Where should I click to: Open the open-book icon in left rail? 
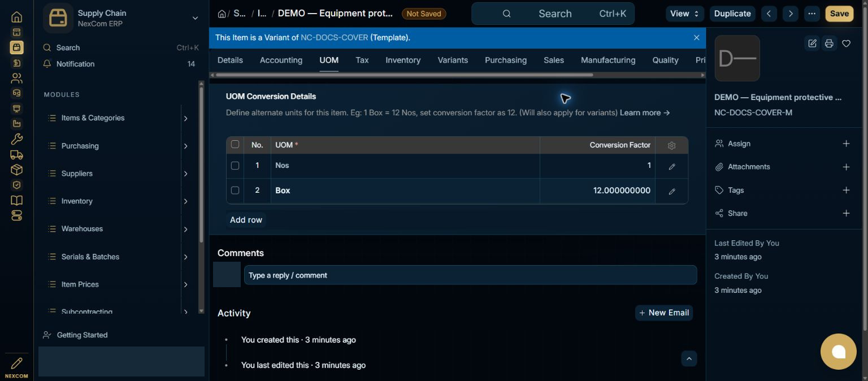(x=16, y=200)
